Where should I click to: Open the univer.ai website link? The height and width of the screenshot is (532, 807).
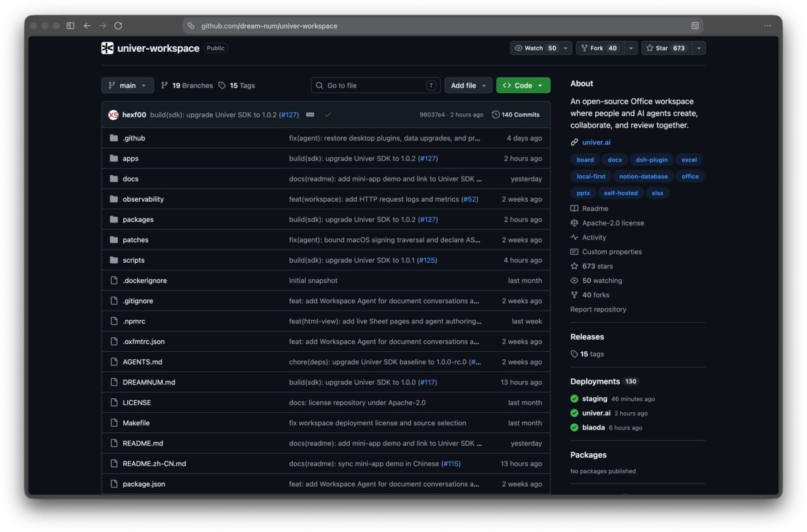[596, 142]
